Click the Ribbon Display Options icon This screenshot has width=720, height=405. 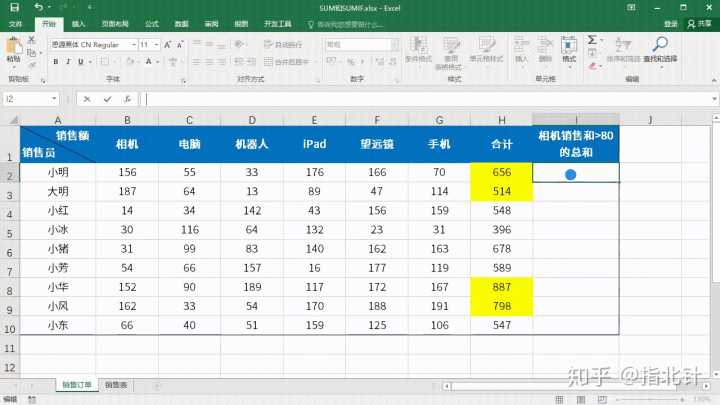[631, 7]
